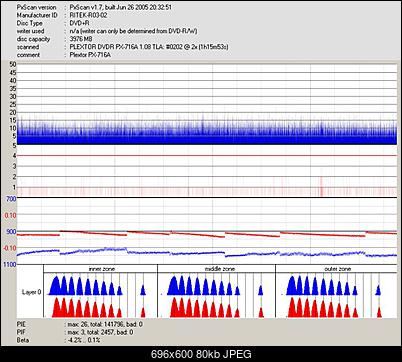Click the isolated blue peak in outer zone
Image resolution: width=402 pixels, height=362 pixels.
[378, 290]
